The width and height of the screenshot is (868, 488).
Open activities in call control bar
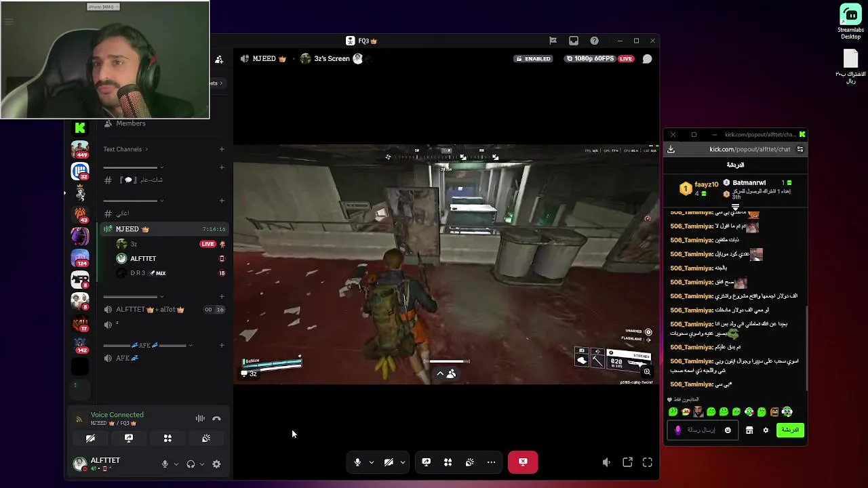(x=448, y=462)
